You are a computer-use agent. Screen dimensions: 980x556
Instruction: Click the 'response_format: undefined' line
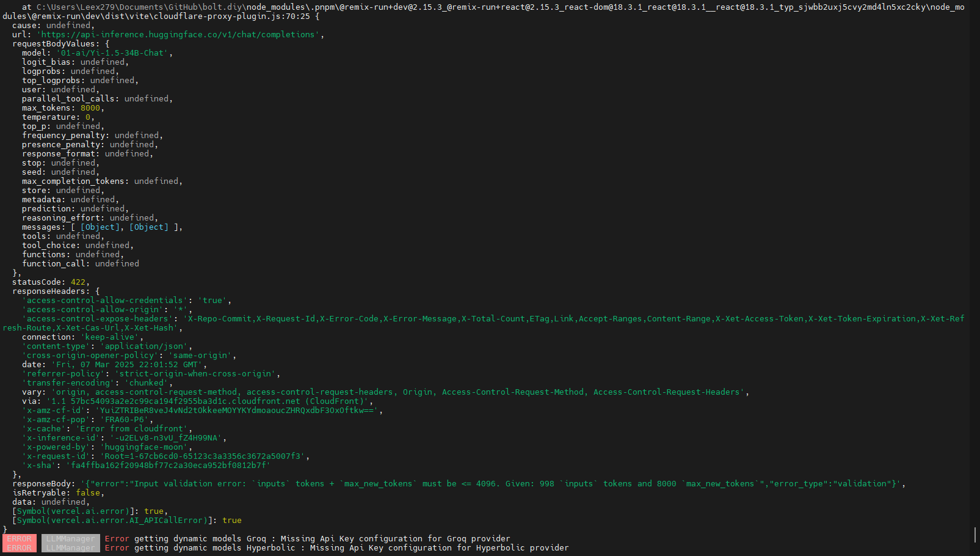tap(88, 154)
